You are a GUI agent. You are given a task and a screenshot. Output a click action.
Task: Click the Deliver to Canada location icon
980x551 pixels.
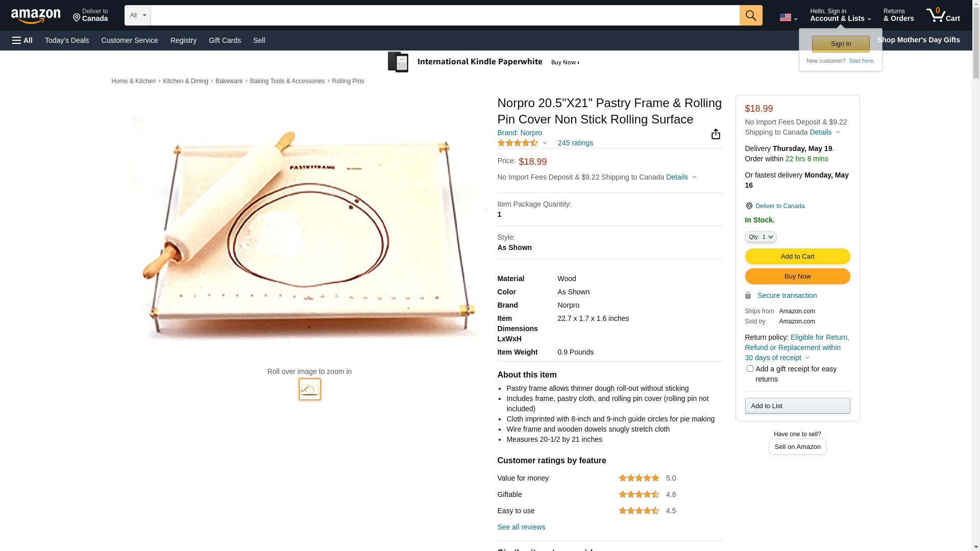pos(749,206)
